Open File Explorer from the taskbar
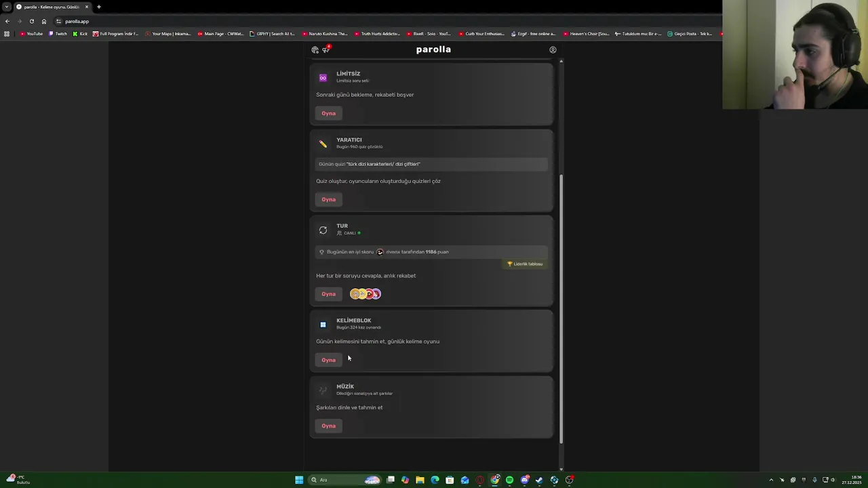This screenshot has height=488, width=868. point(420,480)
